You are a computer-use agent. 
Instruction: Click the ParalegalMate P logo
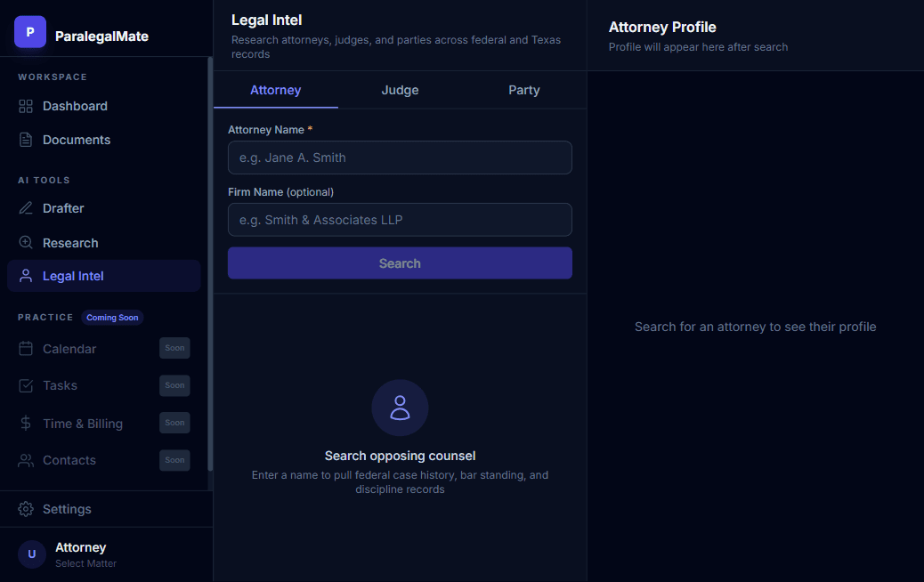click(29, 31)
